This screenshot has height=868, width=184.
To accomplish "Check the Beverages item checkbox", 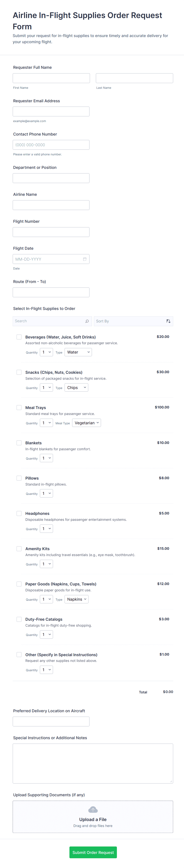I will tap(19, 337).
